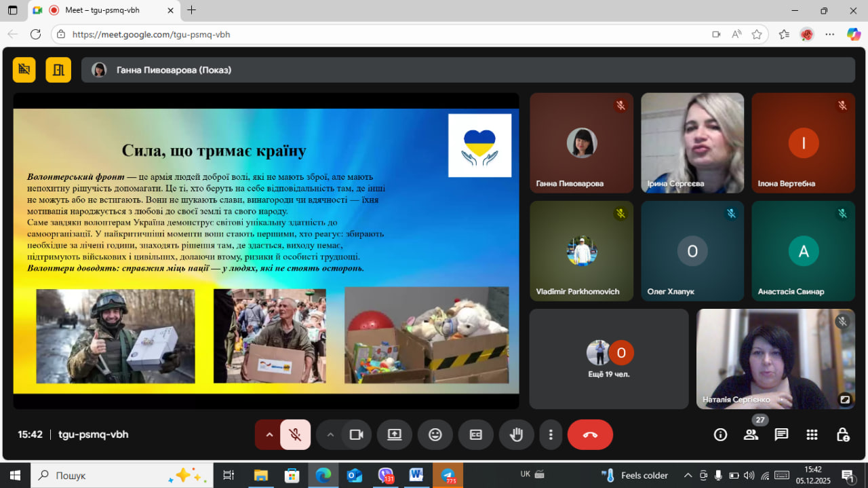868x488 pixels.
Task: Show the participants list
Action: coord(751,435)
